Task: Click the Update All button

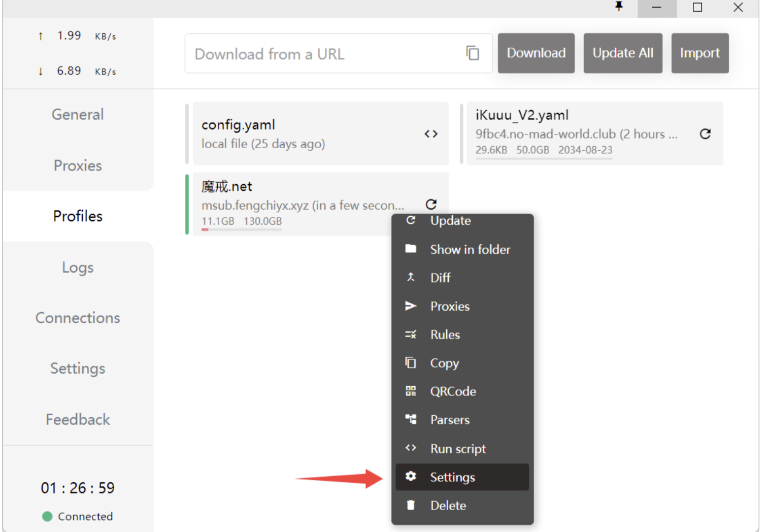Action: [623, 53]
